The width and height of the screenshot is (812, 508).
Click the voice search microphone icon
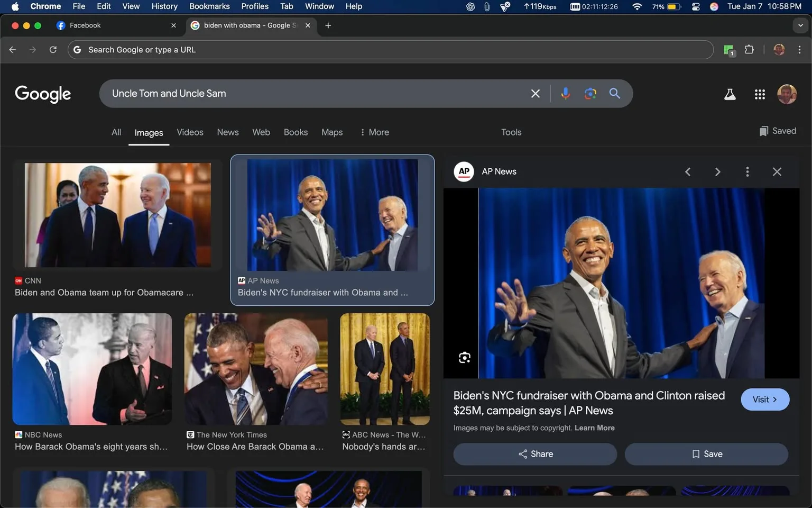coord(565,94)
